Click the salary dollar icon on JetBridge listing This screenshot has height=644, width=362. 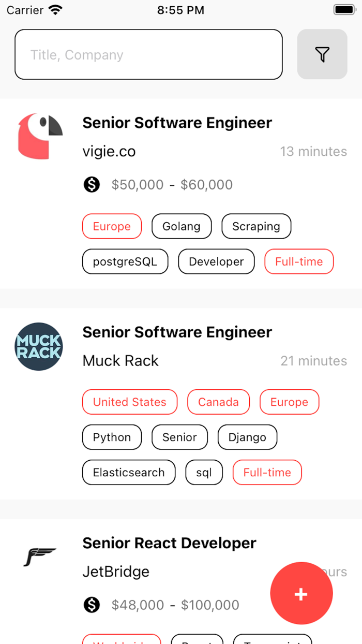91,605
